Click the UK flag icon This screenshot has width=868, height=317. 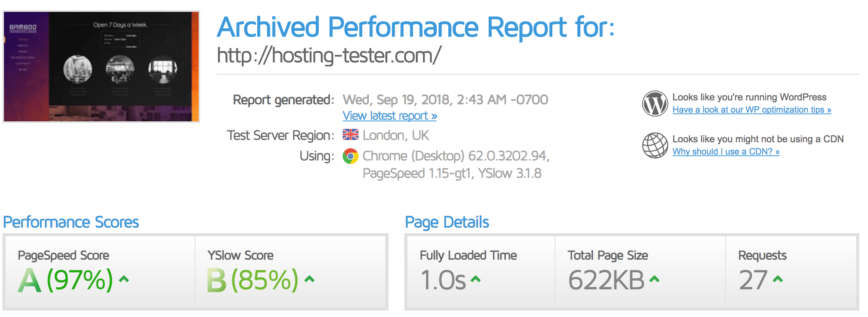coord(351,135)
